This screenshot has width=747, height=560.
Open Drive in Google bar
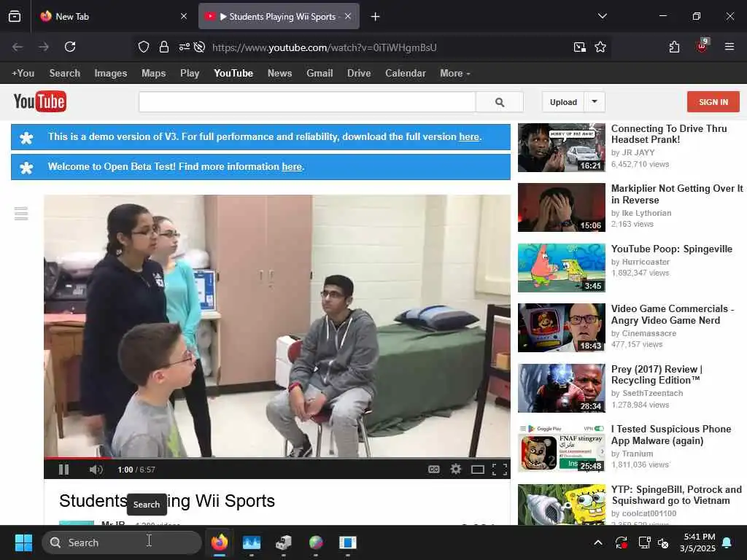pos(359,74)
